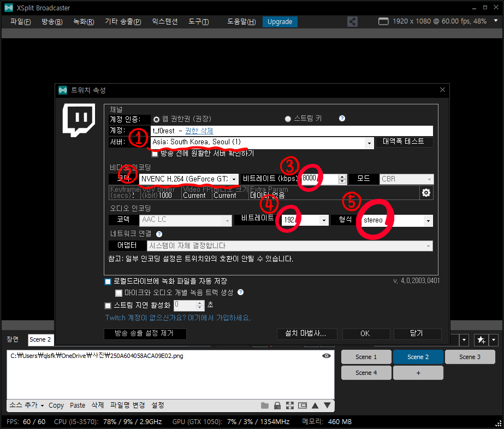Image resolution: width=504 pixels, height=429 pixels.
Task: Click help icon next to 개별 녹음 트랙 생성
Action: click(240, 292)
